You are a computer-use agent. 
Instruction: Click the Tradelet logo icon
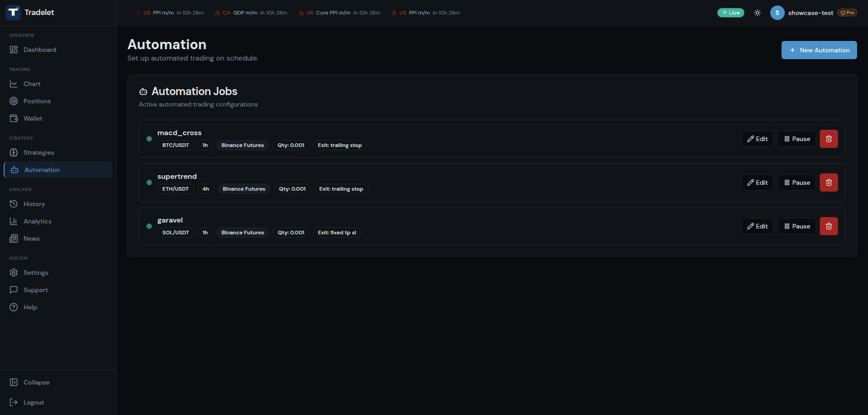tap(13, 13)
